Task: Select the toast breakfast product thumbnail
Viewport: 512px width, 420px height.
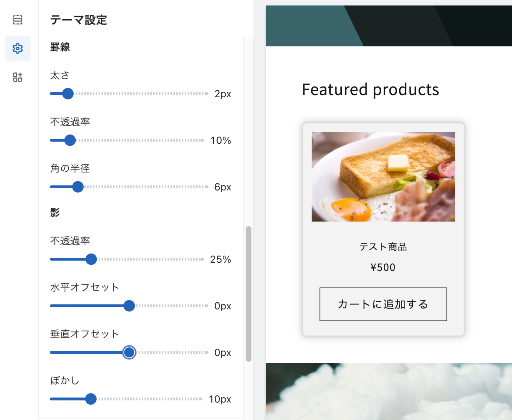Action: (383, 177)
